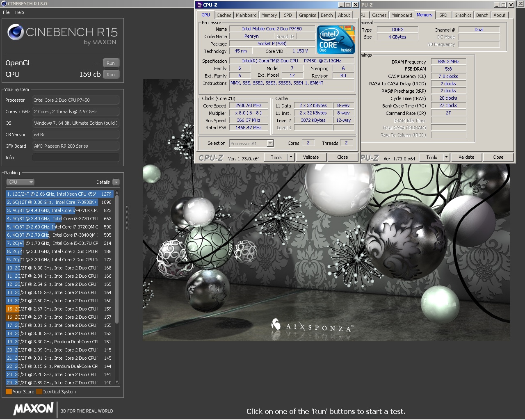525x420 pixels.
Task: Open Tools dropdown arrow in front CPU-Z
Action: pyautogui.click(x=291, y=157)
